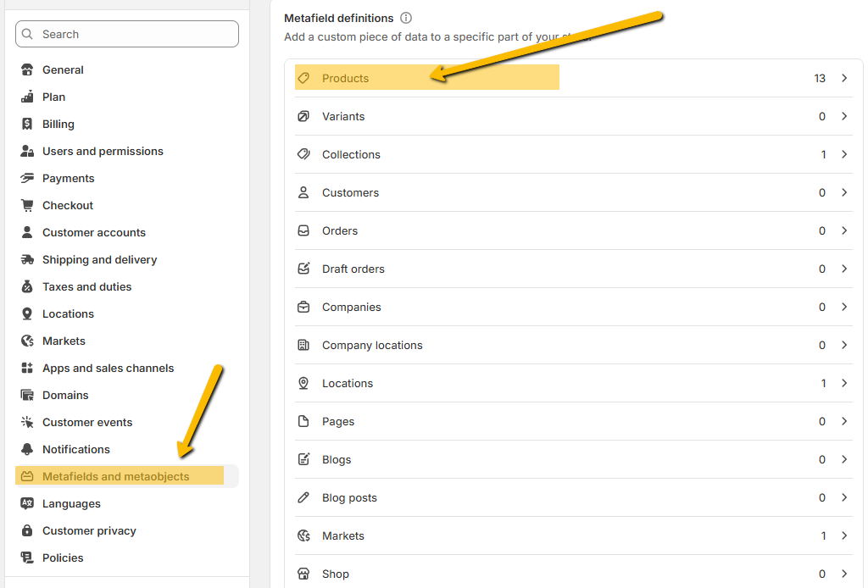
Task: Click the Notifications bell icon
Action: (27, 449)
